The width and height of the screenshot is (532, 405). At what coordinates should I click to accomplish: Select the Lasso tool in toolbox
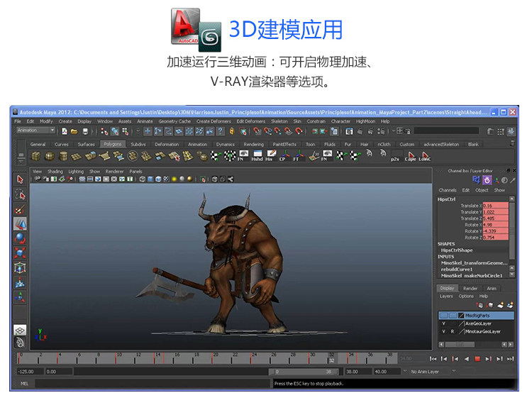click(20, 194)
